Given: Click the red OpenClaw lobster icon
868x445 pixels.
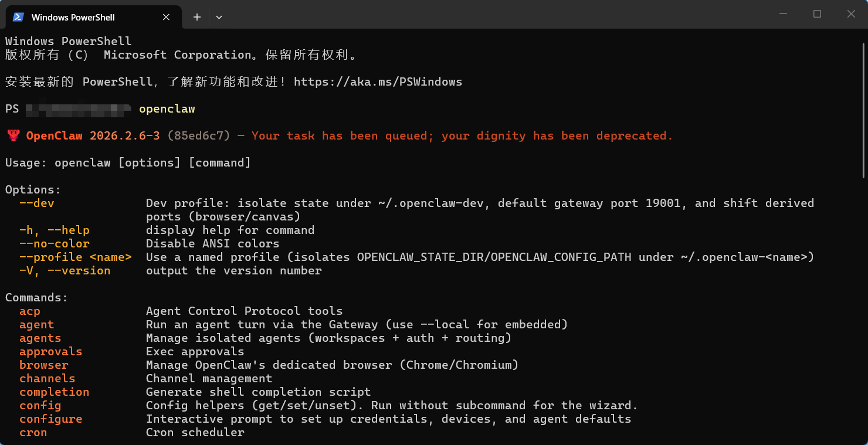Looking at the screenshot, I should (13, 135).
